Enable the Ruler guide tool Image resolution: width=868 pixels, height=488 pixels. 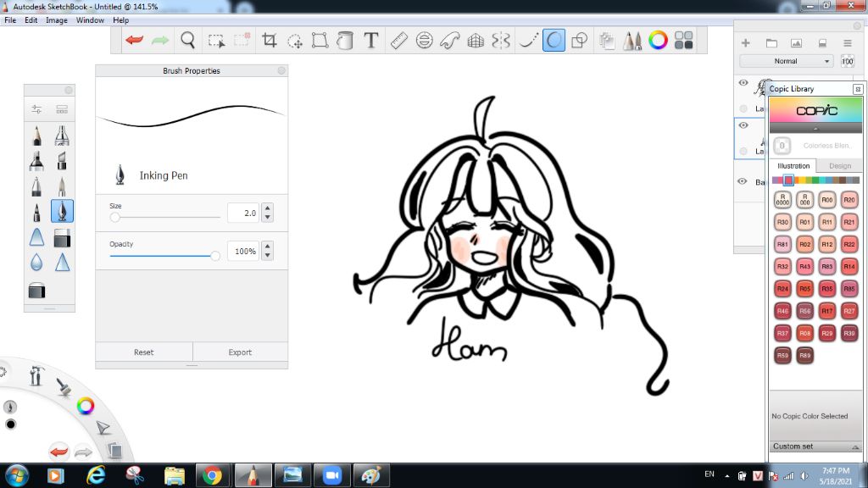coord(398,41)
